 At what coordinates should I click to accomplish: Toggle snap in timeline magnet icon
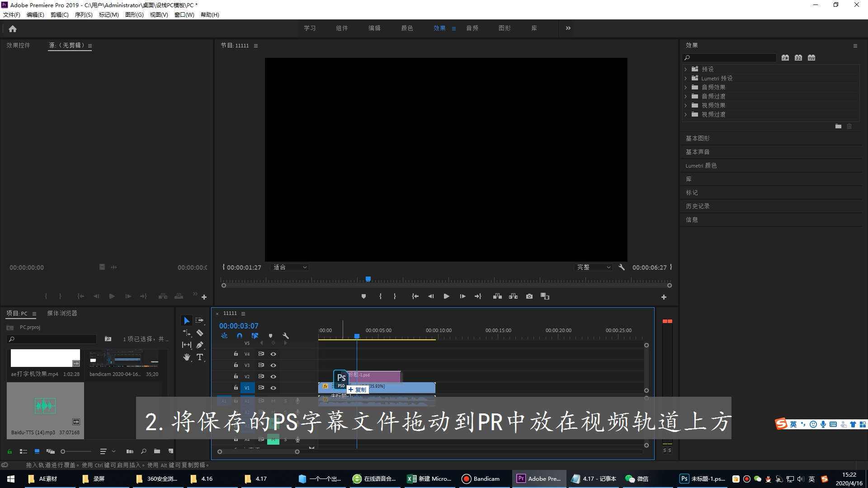(240, 336)
